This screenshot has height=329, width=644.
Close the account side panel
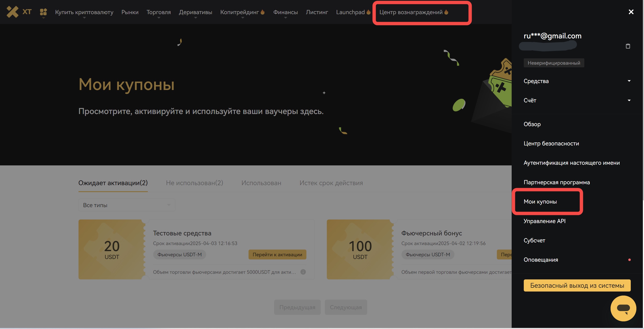(x=631, y=12)
